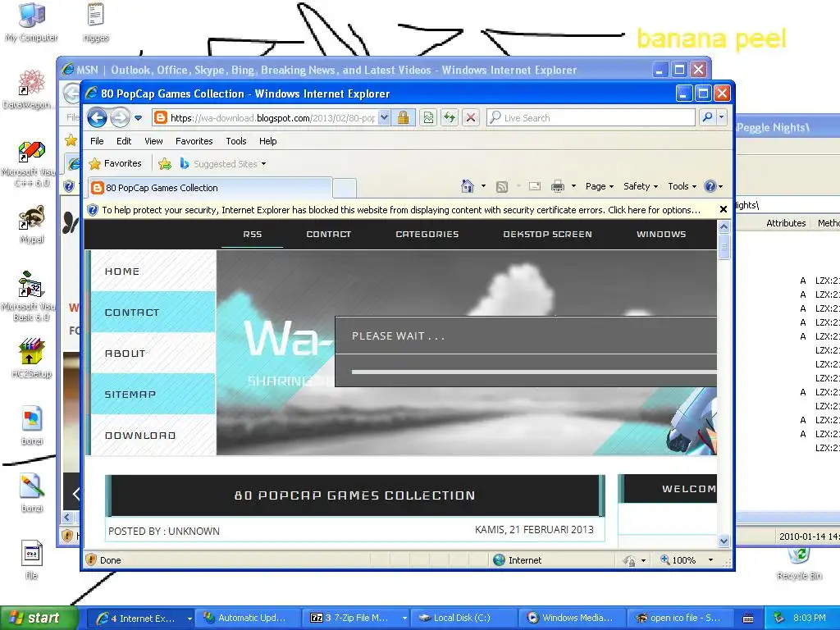This screenshot has height=630, width=840.
Task: Close the information bar with X
Action: click(x=724, y=209)
